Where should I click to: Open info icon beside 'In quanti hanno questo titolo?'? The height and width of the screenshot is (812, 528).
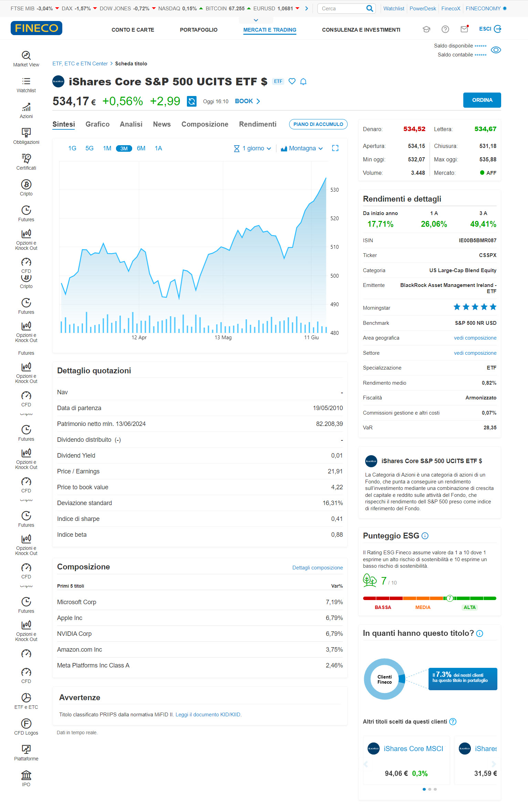[479, 633]
